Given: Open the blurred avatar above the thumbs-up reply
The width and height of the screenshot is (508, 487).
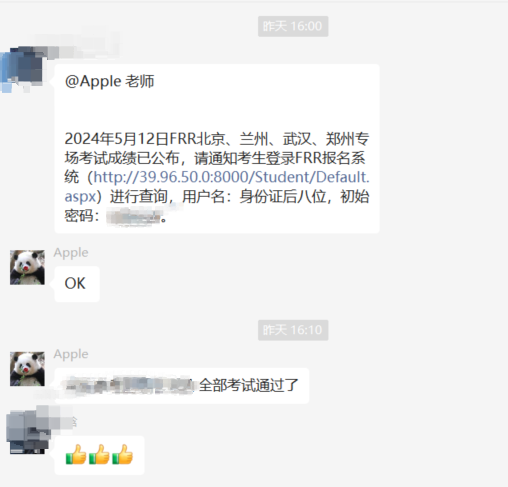Looking at the screenshot, I should tap(27, 432).
